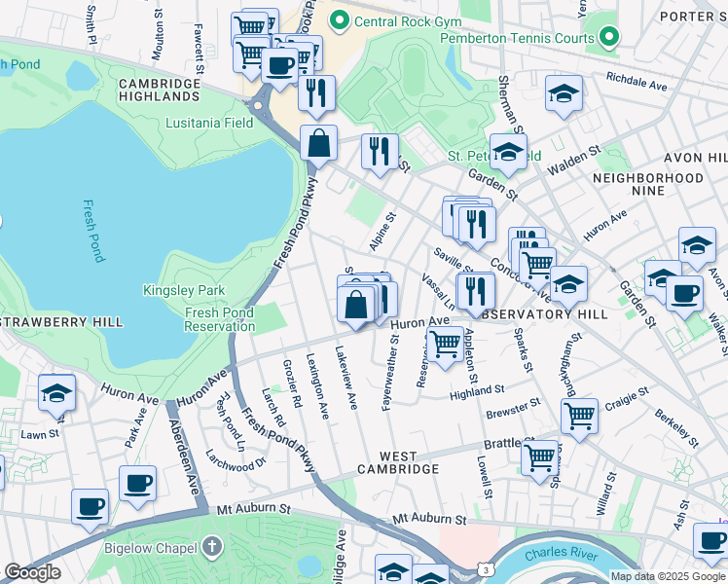Open the coffee cup marker beside Aberdeen Ave
728x584 pixels.
coord(137,483)
